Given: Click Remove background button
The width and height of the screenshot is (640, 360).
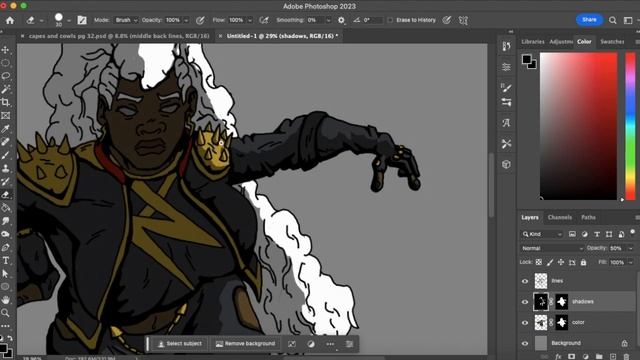Looking at the screenshot, I should [245, 344].
